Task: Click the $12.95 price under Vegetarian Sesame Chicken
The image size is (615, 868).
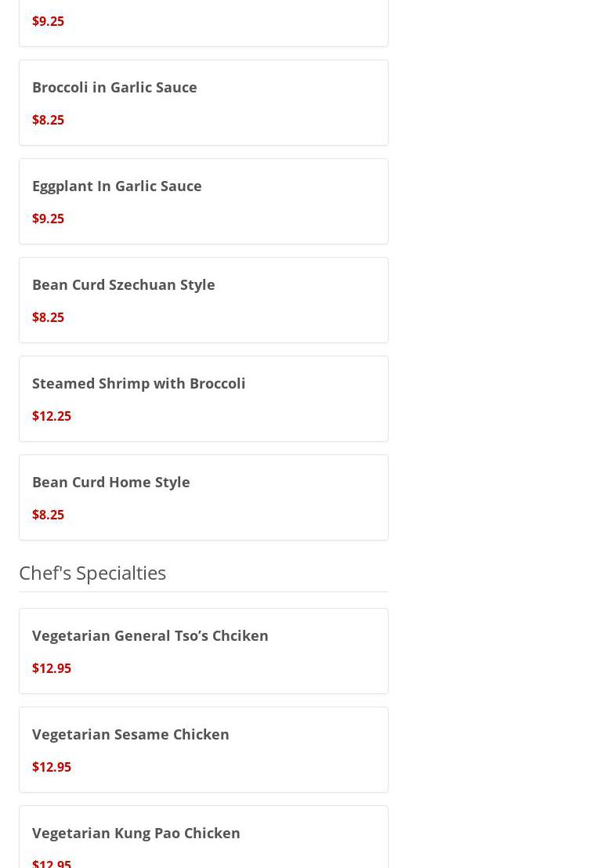Action: click(52, 767)
